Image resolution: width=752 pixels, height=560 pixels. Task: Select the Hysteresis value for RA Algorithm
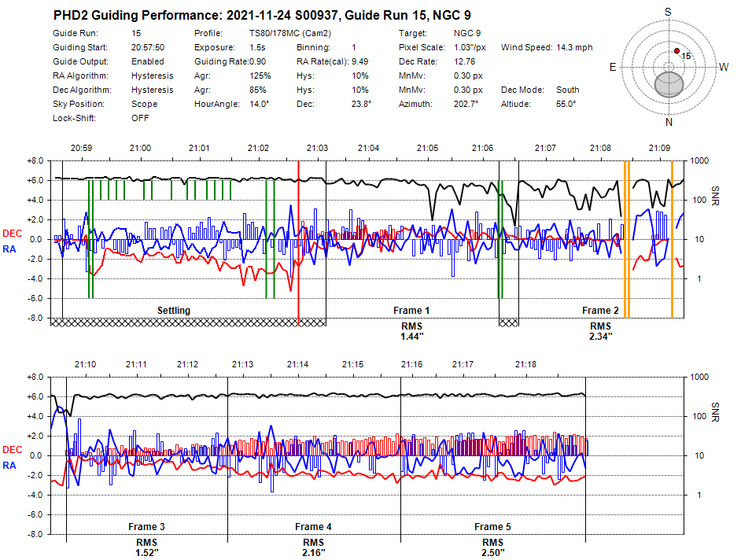[x=153, y=76]
